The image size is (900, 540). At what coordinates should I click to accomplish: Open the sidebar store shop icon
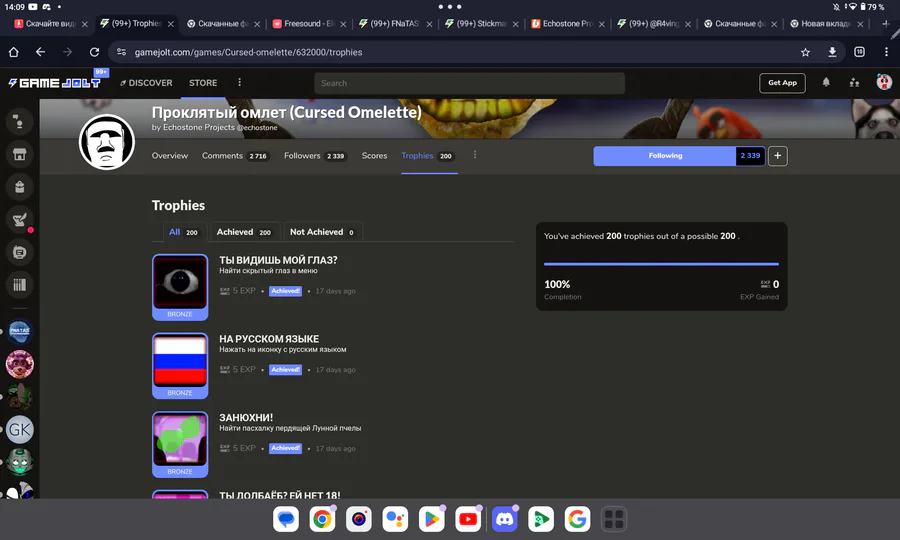(x=20, y=154)
